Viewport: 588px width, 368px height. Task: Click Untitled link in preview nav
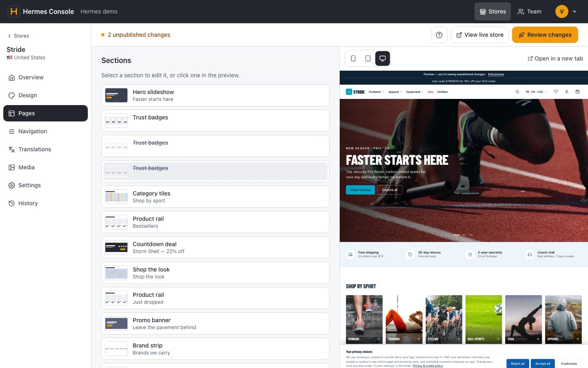(442, 92)
